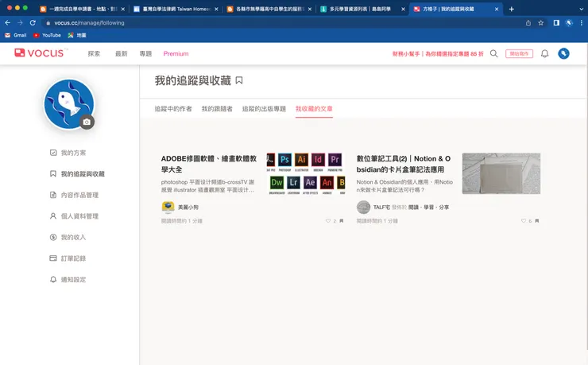Image resolution: width=588 pixels, height=365 pixels.
Task: Open YouTube bookmark
Action: pyautogui.click(x=47, y=35)
